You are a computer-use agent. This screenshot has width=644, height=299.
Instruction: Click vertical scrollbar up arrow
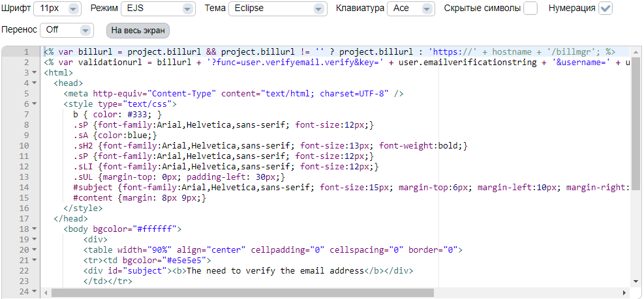click(x=636, y=51)
